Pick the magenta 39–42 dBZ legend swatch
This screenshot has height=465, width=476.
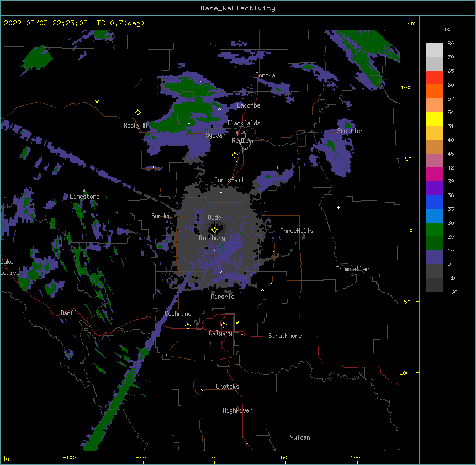434,174
